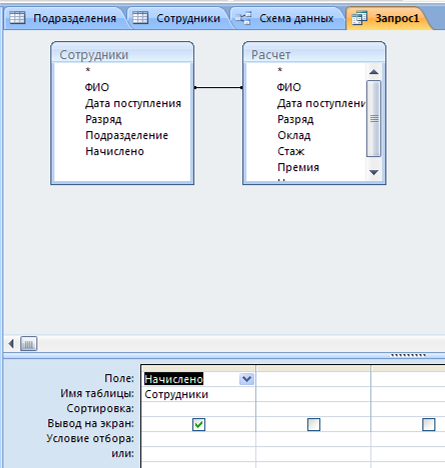Click the horizontal scrollbar thumb
Screen dimensions: 445x468
[x=28, y=343]
